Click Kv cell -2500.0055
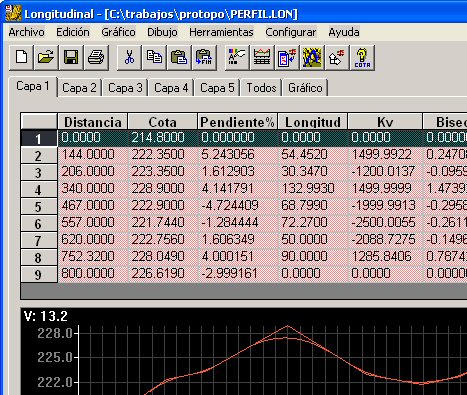 (x=386, y=223)
